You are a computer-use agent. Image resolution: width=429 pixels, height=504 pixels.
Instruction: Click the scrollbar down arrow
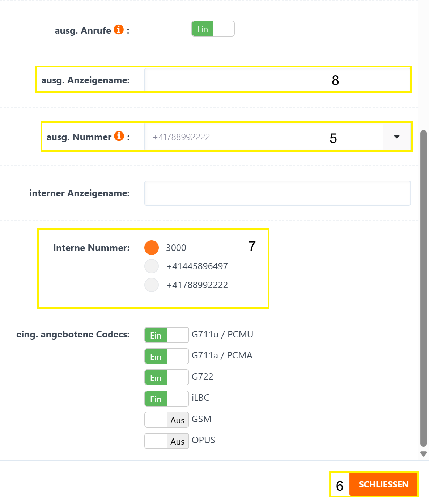tap(424, 454)
